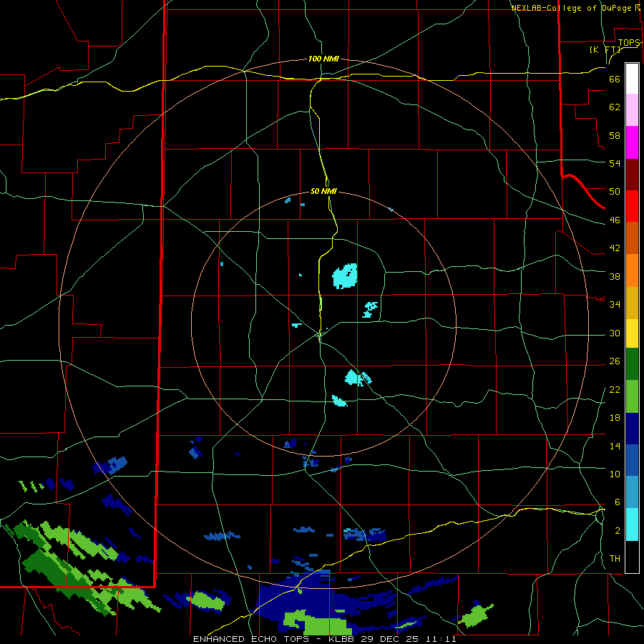
Task: Click the "[K FT]" units label
Action: point(605,49)
